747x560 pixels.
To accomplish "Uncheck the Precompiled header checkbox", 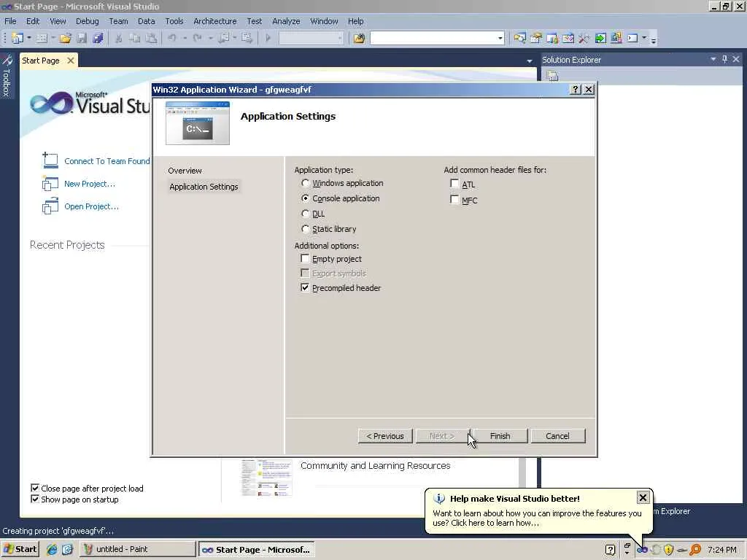I will tap(305, 287).
